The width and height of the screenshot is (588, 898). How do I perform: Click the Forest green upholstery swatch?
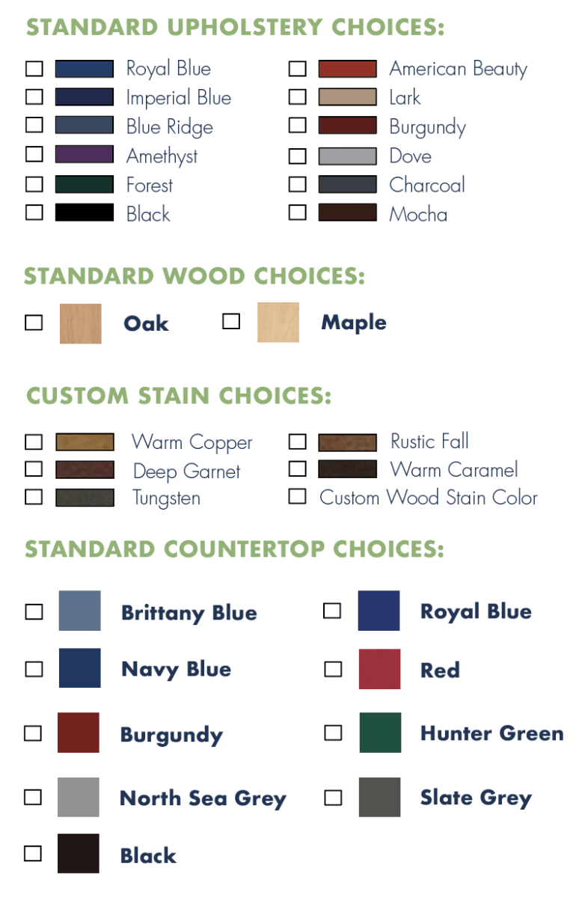(x=85, y=184)
